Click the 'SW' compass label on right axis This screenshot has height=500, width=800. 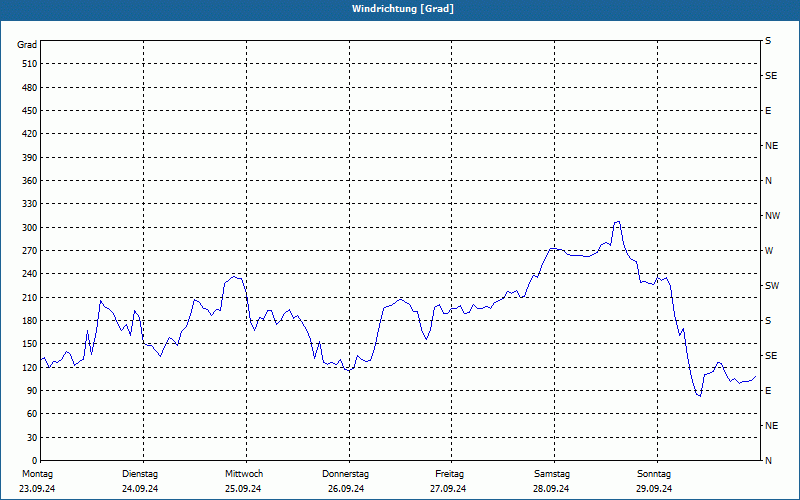(772, 286)
